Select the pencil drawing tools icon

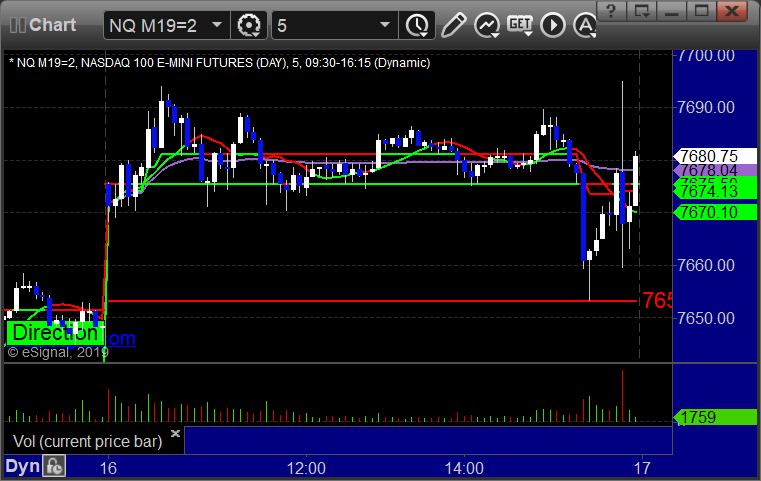pyautogui.click(x=453, y=25)
